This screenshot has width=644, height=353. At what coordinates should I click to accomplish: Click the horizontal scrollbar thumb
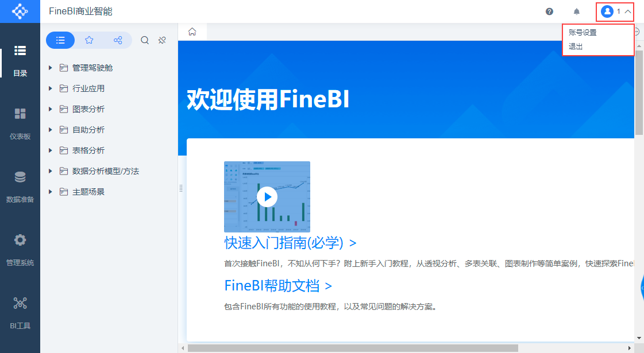(x=353, y=348)
